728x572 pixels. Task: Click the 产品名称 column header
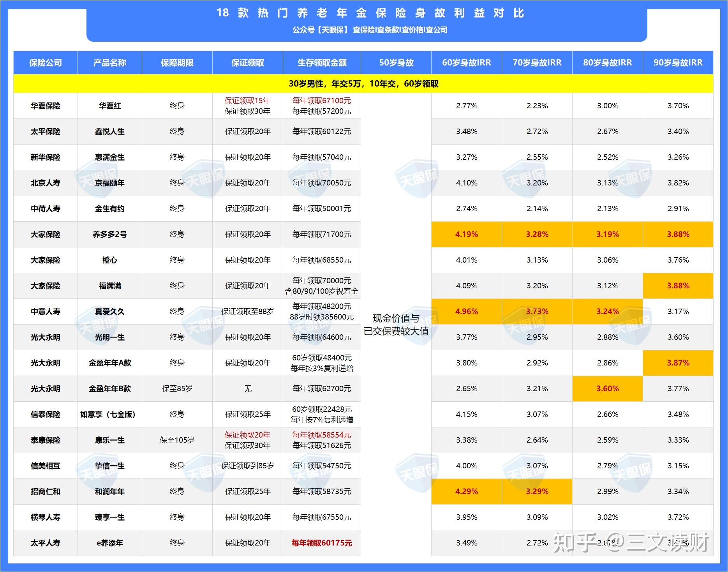coord(110,63)
